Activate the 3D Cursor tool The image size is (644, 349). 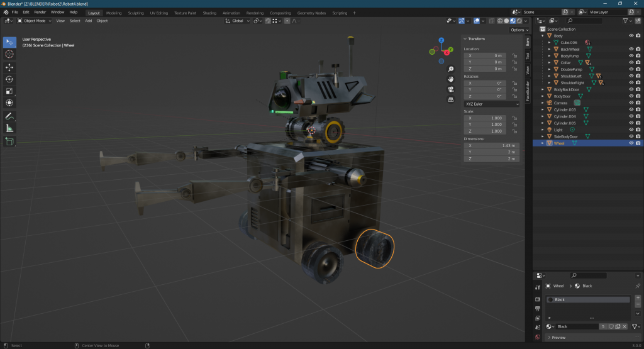pos(9,54)
